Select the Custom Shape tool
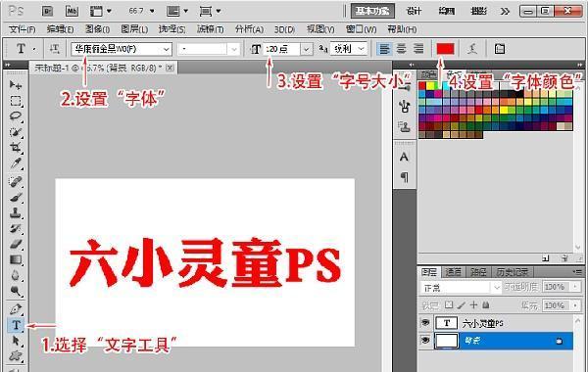Viewport: 588px width, 372px height. point(16,356)
